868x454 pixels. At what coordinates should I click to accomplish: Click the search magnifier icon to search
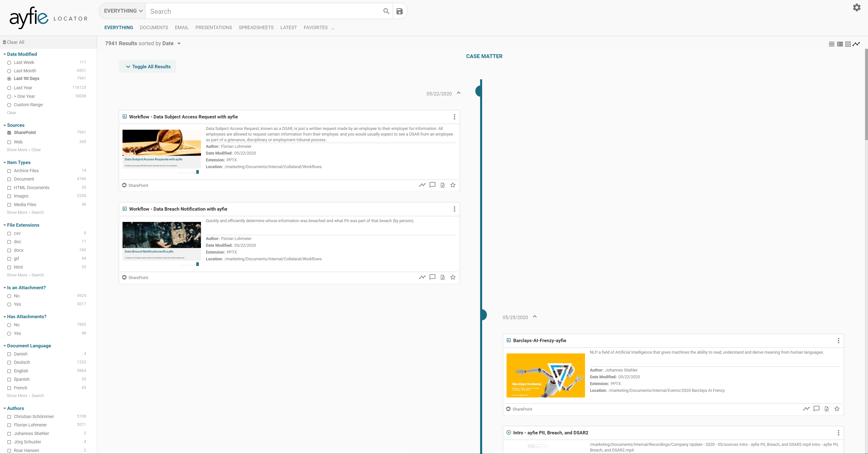click(386, 11)
